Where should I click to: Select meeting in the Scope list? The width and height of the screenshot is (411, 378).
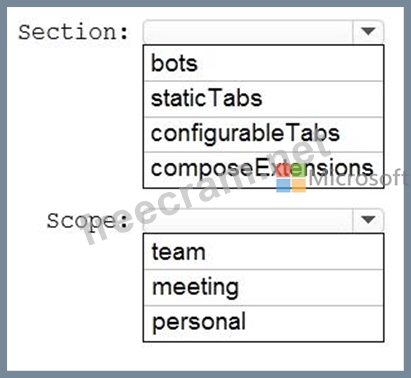tap(263, 287)
